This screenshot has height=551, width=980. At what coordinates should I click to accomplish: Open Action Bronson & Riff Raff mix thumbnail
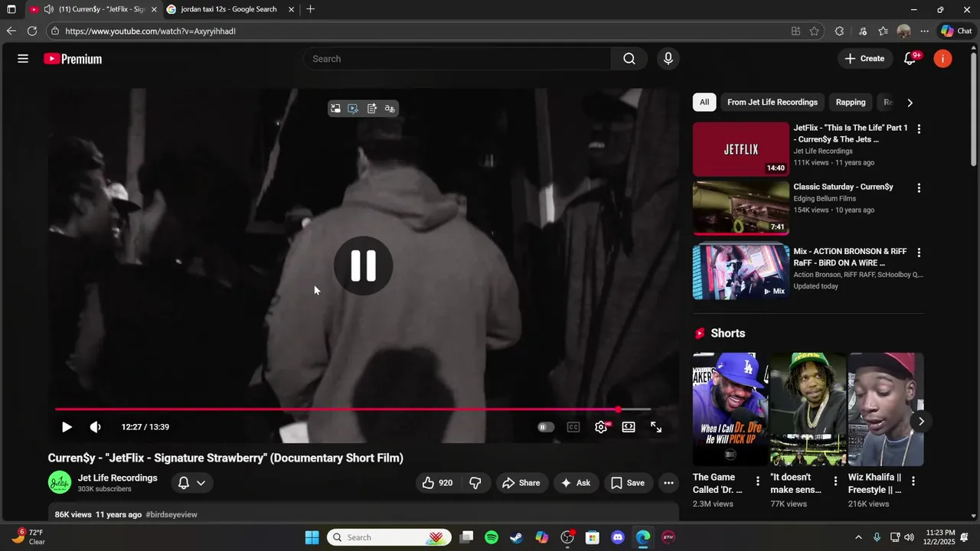[x=741, y=272]
